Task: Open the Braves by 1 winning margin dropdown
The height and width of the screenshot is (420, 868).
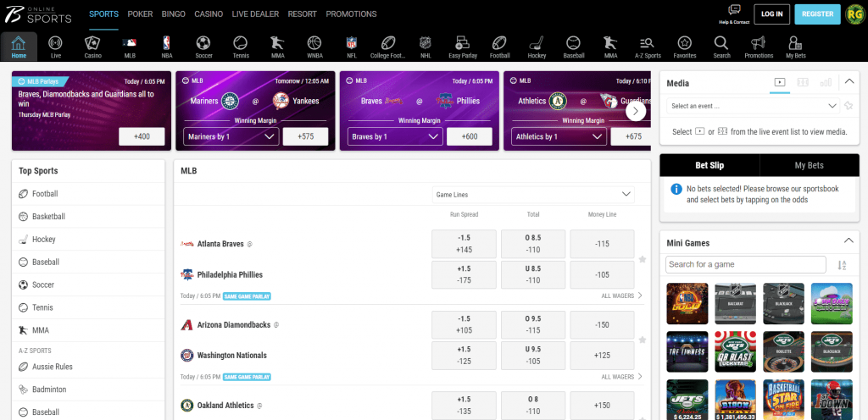Action: click(395, 136)
